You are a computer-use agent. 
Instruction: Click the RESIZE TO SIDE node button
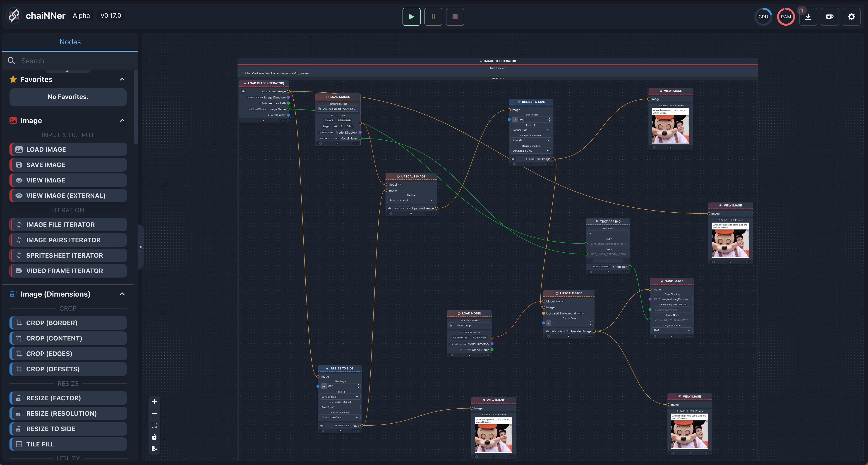tap(68, 429)
